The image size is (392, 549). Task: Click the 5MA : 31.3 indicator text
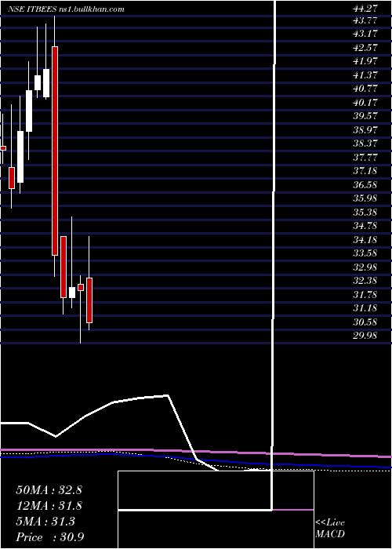[45, 522]
